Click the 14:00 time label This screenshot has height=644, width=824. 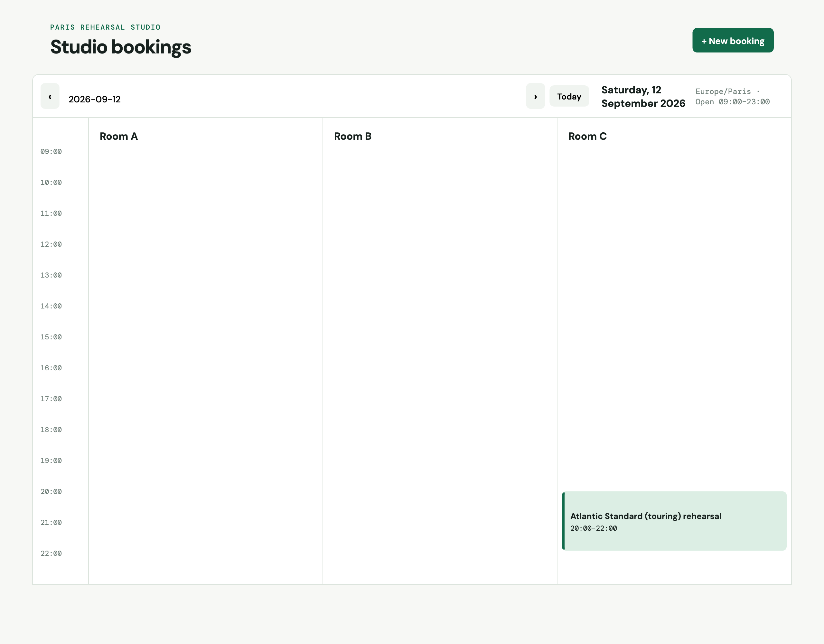(51, 306)
